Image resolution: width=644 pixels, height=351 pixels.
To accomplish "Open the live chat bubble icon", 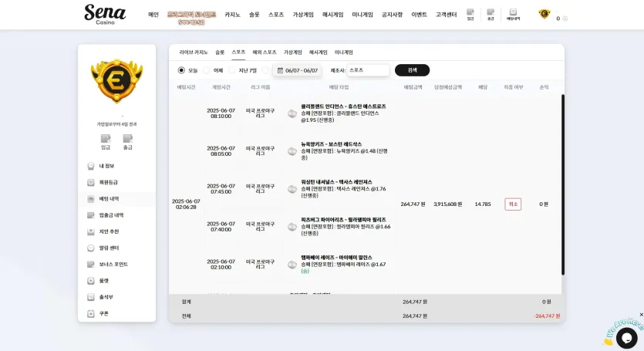I will point(626,338).
